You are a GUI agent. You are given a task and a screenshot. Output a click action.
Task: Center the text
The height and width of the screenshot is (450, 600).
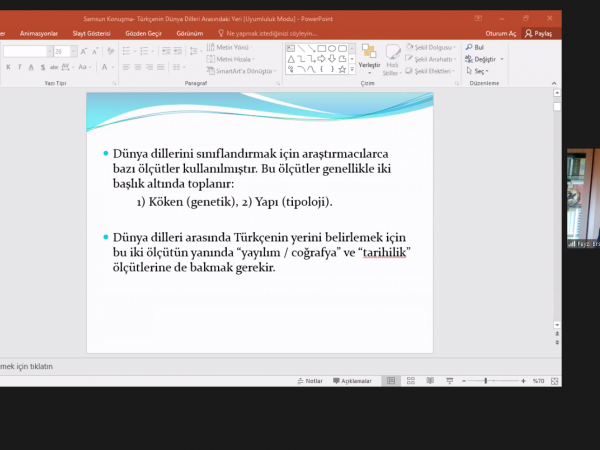138,67
